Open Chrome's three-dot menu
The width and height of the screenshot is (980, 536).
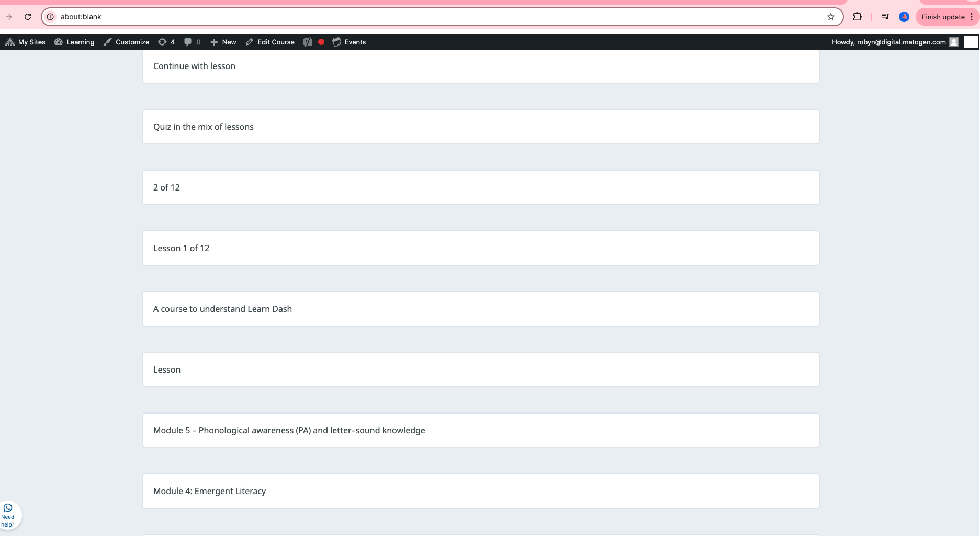click(x=972, y=17)
